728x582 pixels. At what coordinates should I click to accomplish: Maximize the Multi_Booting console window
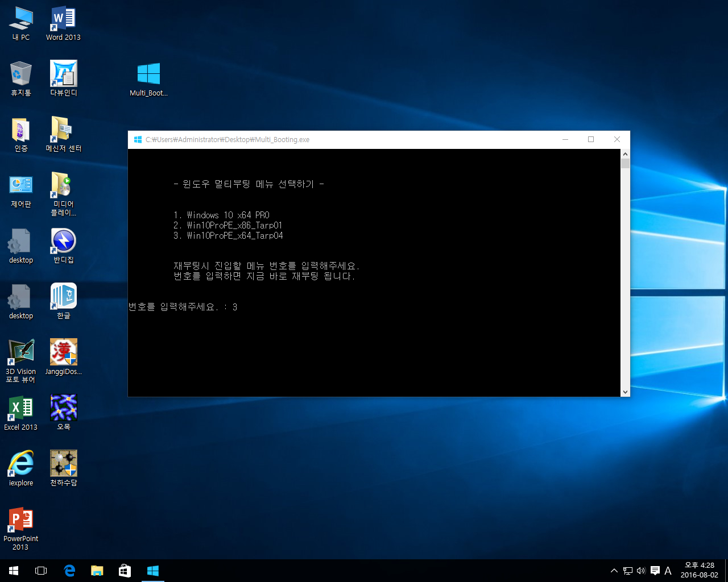coord(591,139)
